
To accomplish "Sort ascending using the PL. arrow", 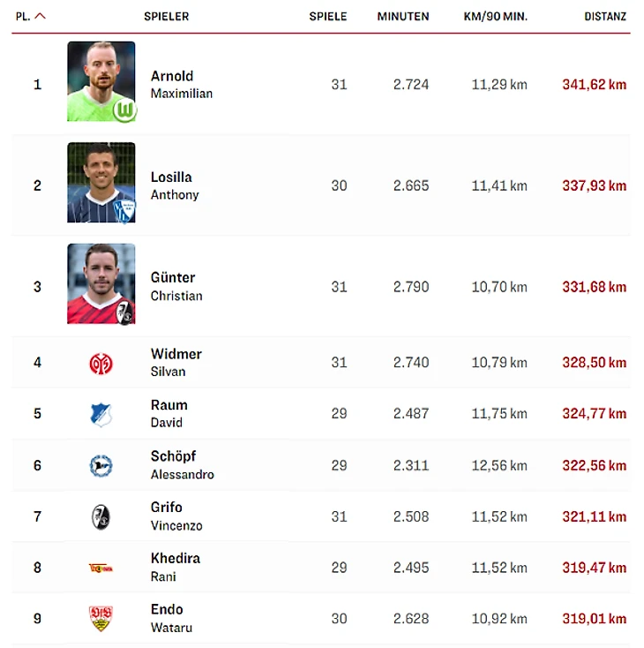I will 40,16.
